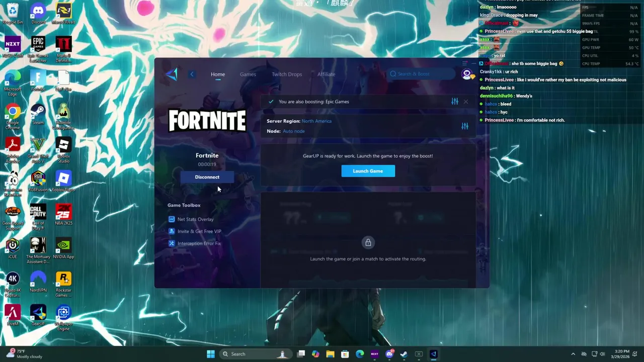The width and height of the screenshot is (644, 362).
Task: Click the Launch Game button
Action: pyautogui.click(x=368, y=171)
